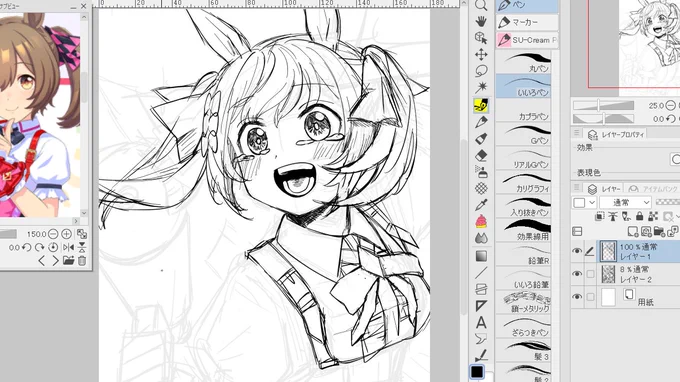Toggle set as reference layer icon

613,216
